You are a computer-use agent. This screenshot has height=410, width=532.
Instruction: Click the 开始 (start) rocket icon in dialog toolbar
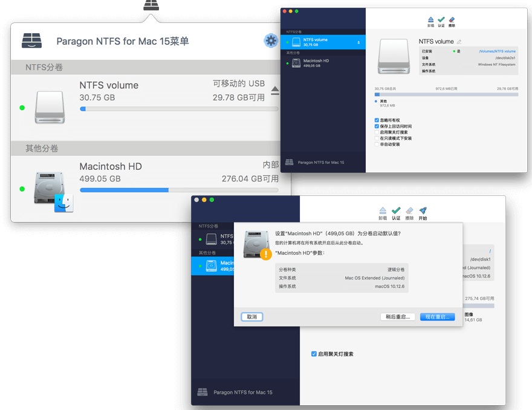point(423,212)
